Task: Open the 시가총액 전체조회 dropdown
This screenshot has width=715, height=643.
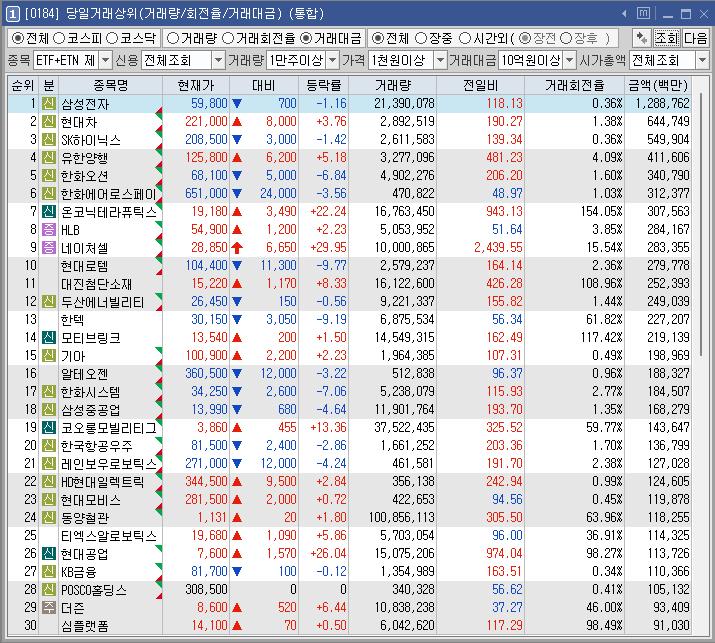Action: coord(702,60)
